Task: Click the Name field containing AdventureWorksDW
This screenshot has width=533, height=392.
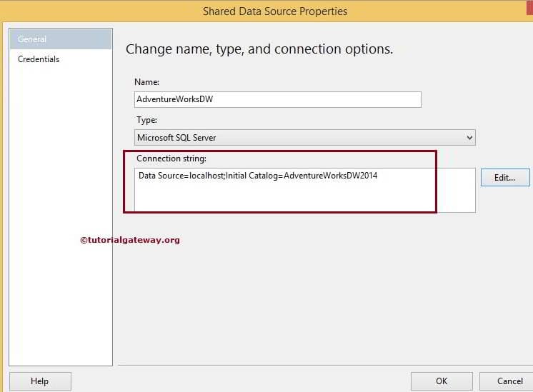Action: tap(278, 99)
